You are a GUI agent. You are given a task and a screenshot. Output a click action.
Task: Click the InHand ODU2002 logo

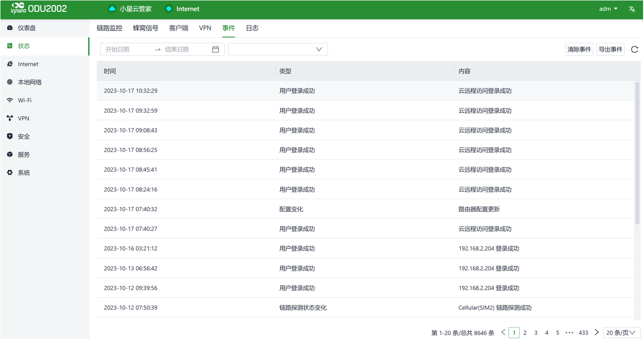(x=39, y=9)
